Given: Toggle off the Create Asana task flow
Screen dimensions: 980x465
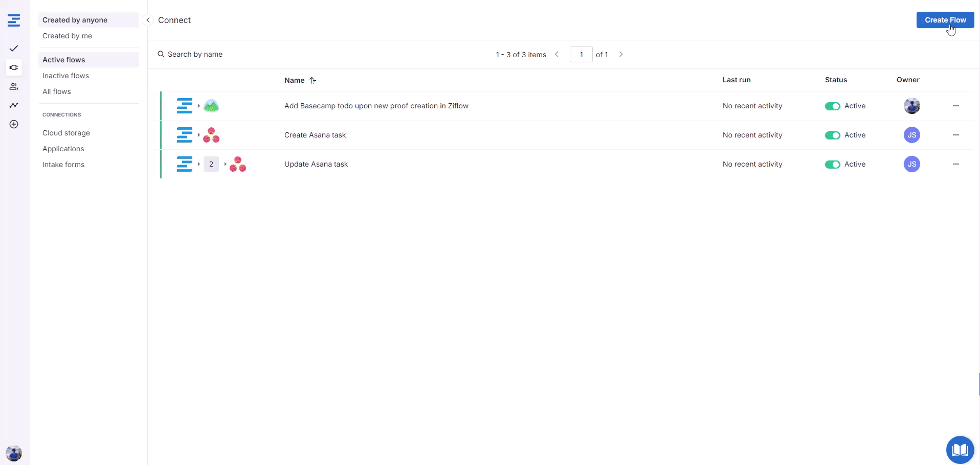Looking at the screenshot, I should click(x=832, y=135).
